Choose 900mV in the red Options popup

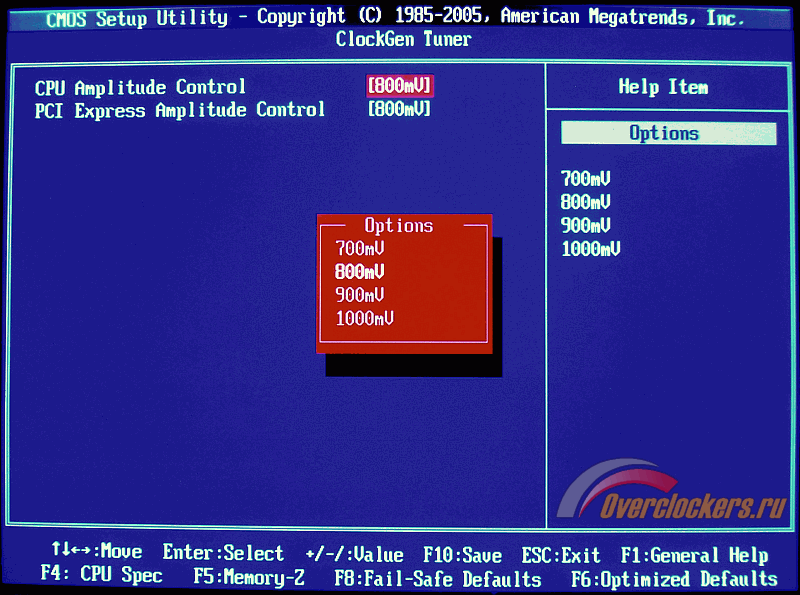pyautogui.click(x=360, y=295)
